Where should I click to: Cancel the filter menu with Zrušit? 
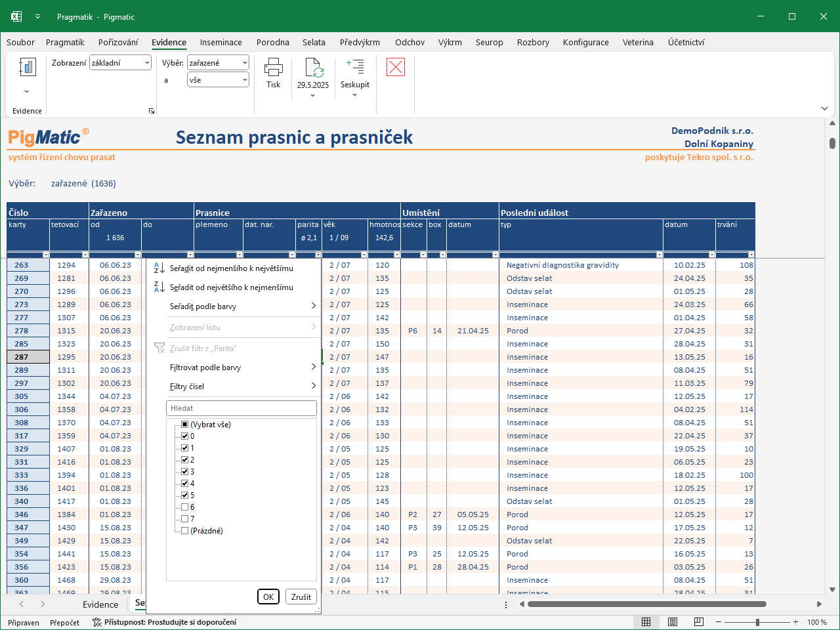point(301,597)
